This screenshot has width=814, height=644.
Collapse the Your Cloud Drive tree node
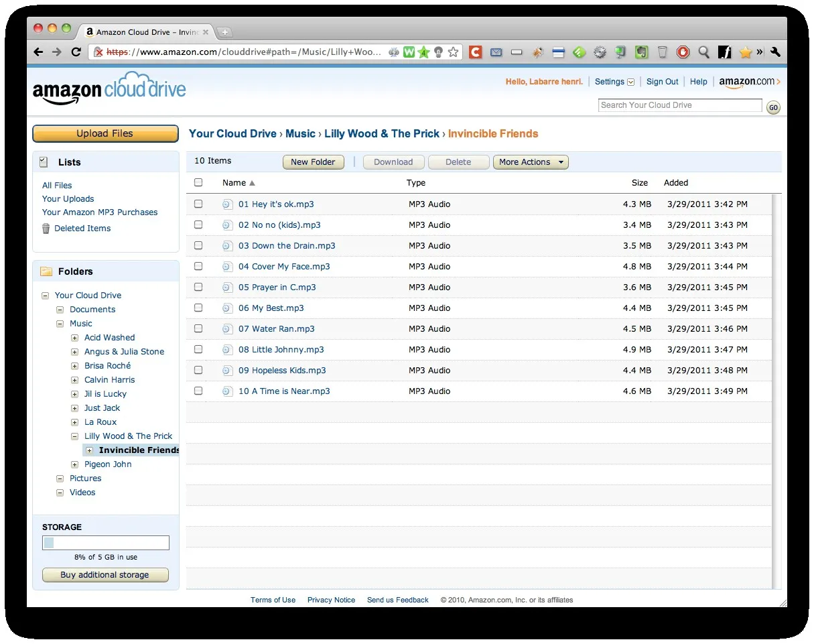pos(46,296)
